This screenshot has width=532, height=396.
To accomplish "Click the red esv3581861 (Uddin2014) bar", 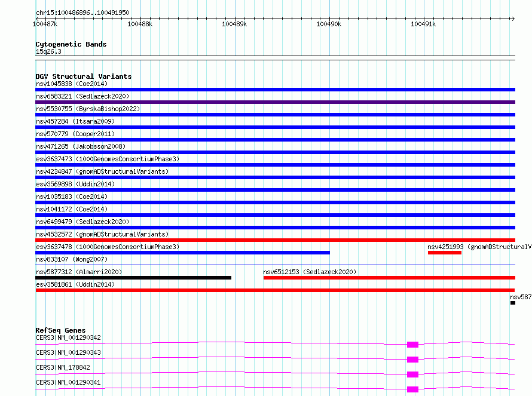I will tap(275, 290).
